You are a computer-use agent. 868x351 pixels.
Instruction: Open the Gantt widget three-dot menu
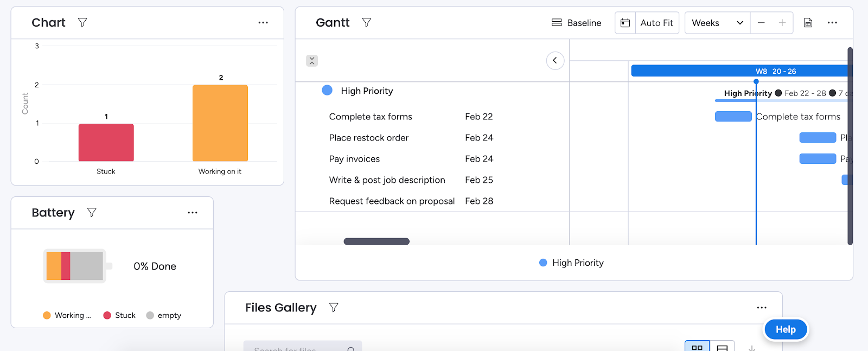[832, 23]
